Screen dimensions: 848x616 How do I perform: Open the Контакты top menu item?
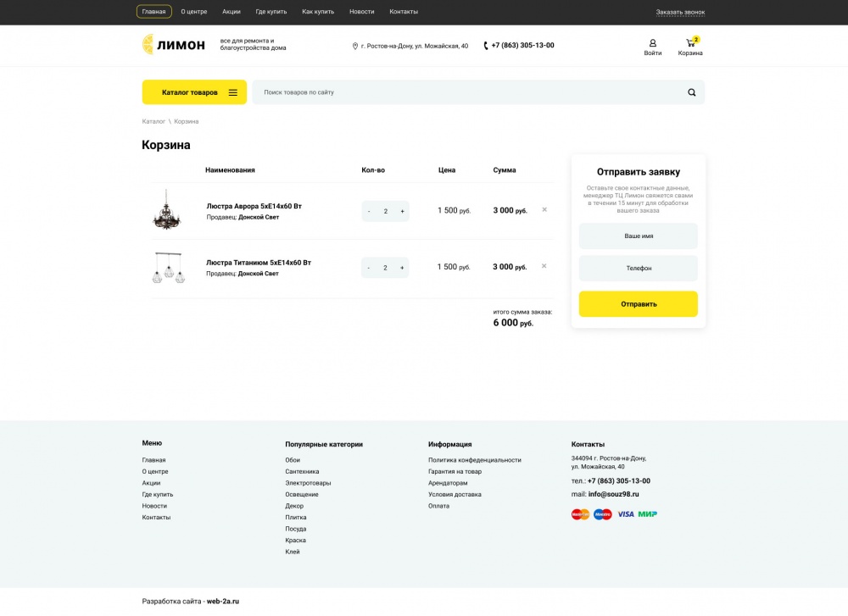404,12
